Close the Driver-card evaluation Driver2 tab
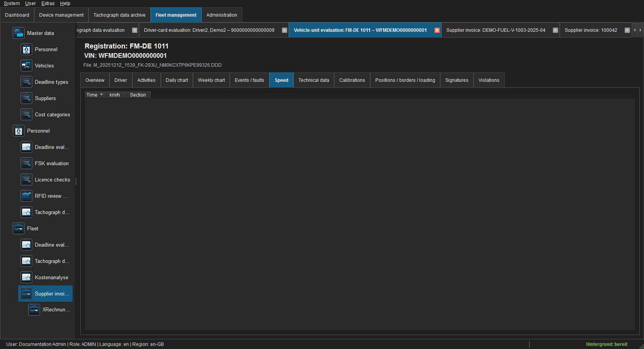Image resolution: width=644 pixels, height=349 pixels. [285, 30]
